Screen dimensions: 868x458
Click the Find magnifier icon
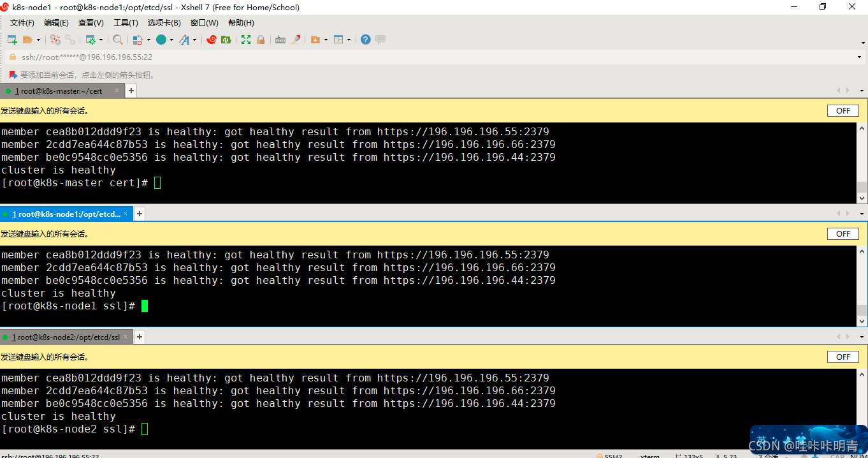click(118, 40)
